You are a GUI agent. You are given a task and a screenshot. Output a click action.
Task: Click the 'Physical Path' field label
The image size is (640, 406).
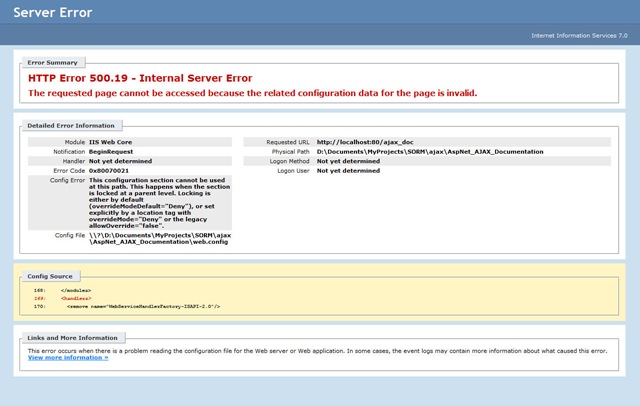point(291,151)
